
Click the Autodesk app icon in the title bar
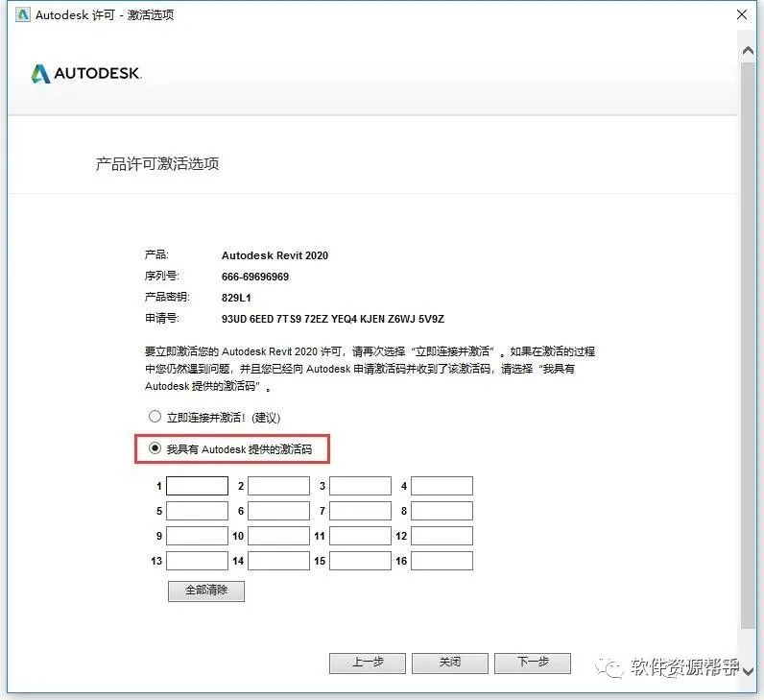pyautogui.click(x=22, y=14)
